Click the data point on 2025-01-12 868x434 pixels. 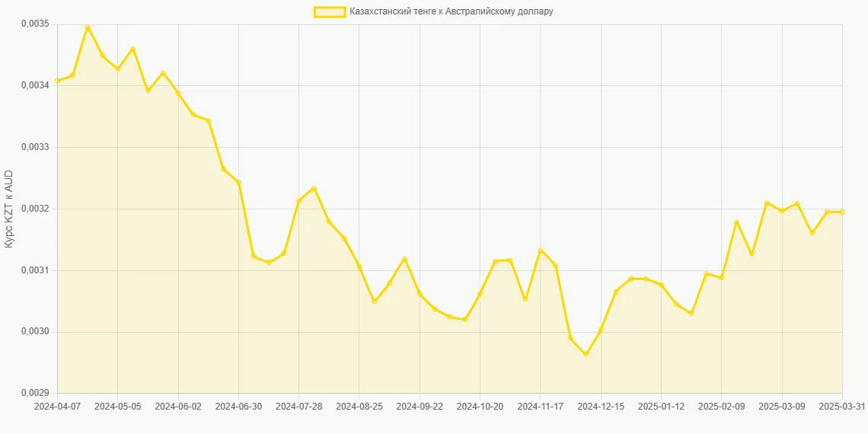pos(661,285)
